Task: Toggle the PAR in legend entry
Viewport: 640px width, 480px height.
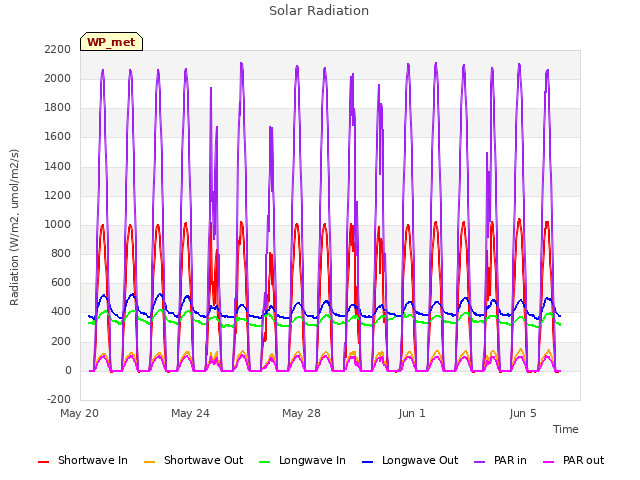Action: pyautogui.click(x=500, y=460)
